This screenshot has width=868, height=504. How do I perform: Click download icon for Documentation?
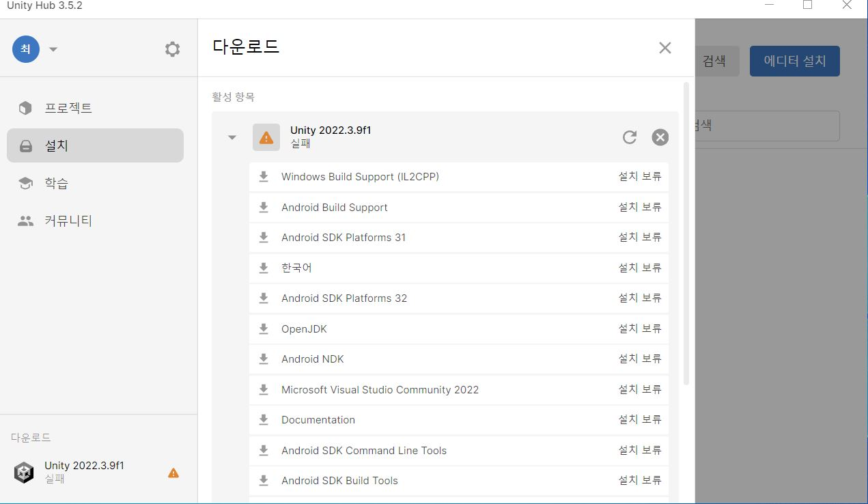tap(264, 420)
